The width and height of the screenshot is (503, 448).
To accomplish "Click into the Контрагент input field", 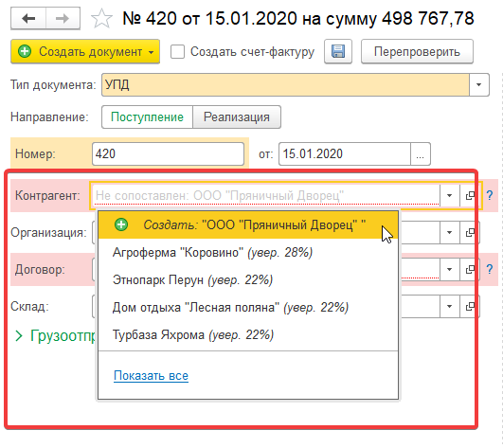I will (265, 195).
